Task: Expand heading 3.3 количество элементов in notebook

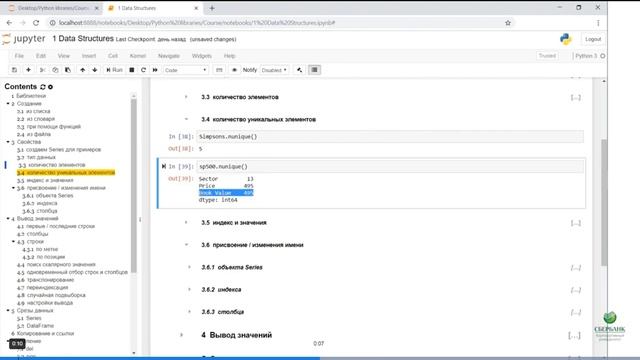Action: (x=186, y=97)
